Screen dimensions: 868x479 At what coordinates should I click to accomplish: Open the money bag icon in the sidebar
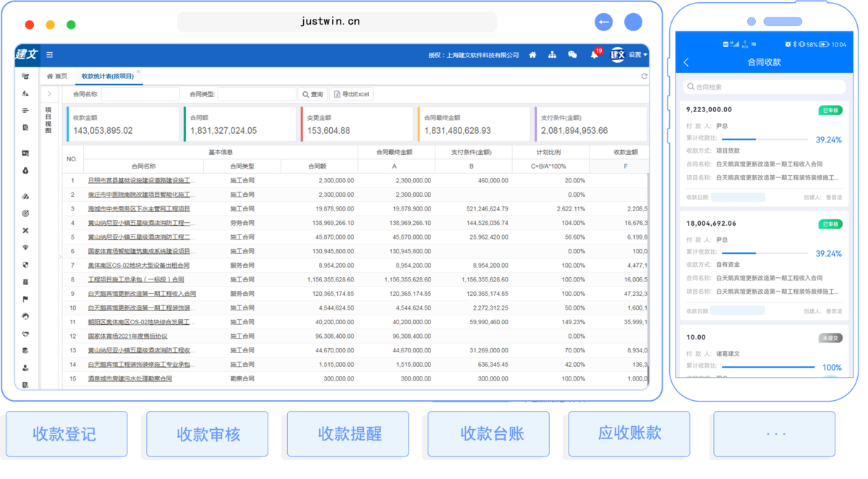pos(25,171)
